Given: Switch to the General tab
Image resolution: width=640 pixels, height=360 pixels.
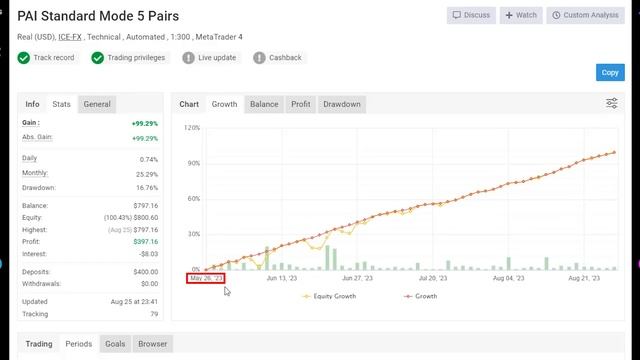Looking at the screenshot, I should (97, 104).
